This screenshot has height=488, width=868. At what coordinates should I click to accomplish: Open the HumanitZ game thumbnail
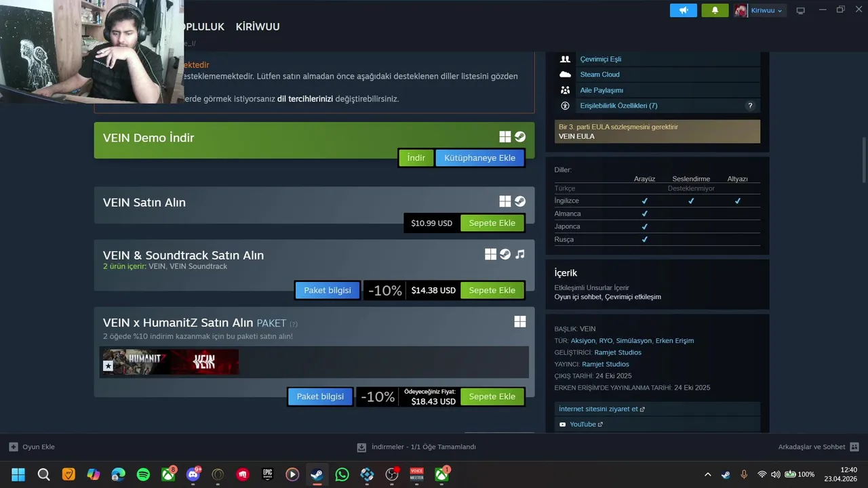[x=135, y=362]
